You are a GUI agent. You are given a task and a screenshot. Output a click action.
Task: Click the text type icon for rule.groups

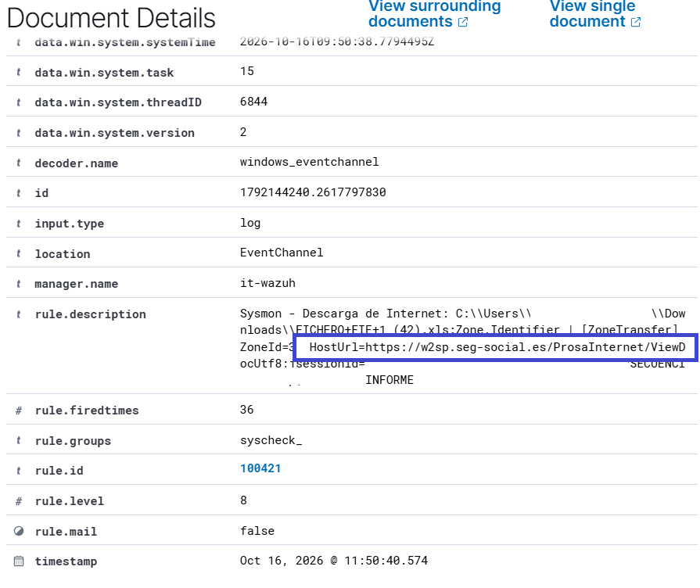click(18, 440)
